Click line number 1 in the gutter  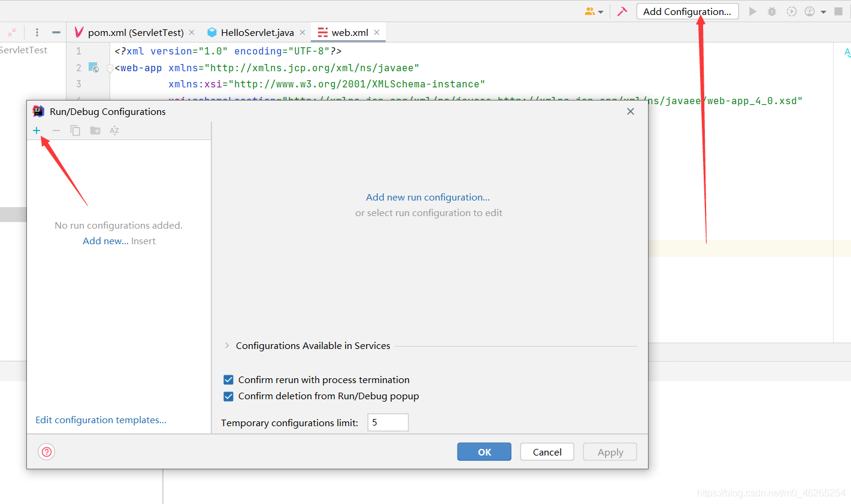(78, 51)
